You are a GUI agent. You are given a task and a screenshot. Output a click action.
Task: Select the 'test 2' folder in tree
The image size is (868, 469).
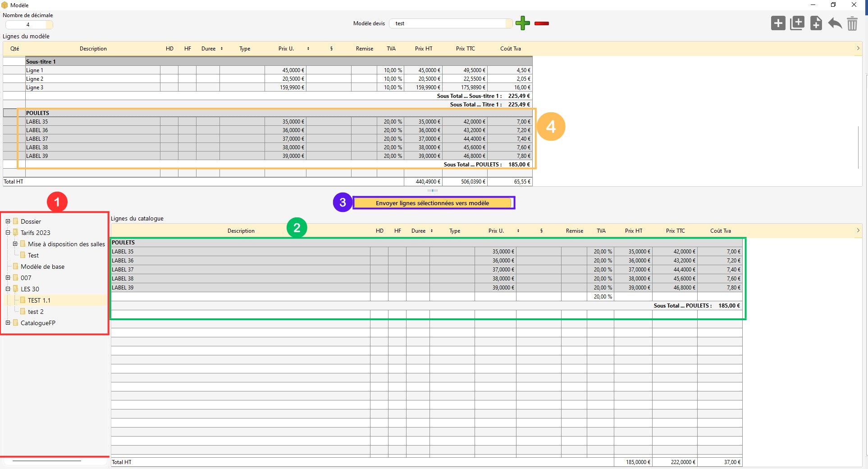pyautogui.click(x=36, y=312)
